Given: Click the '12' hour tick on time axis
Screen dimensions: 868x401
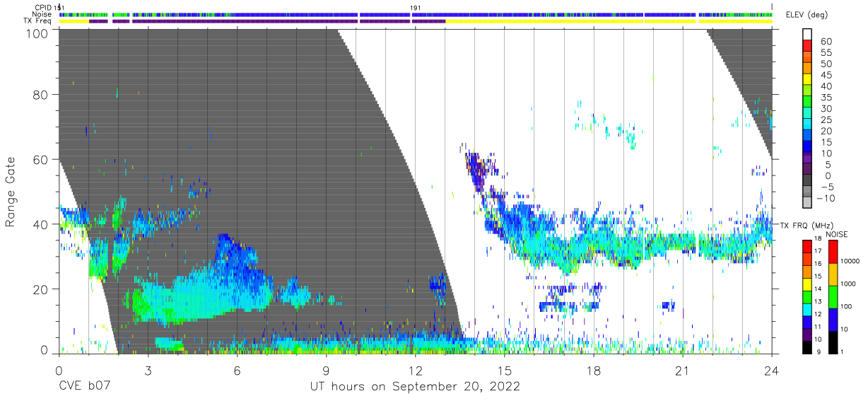Looking at the screenshot, I should pos(415,371).
